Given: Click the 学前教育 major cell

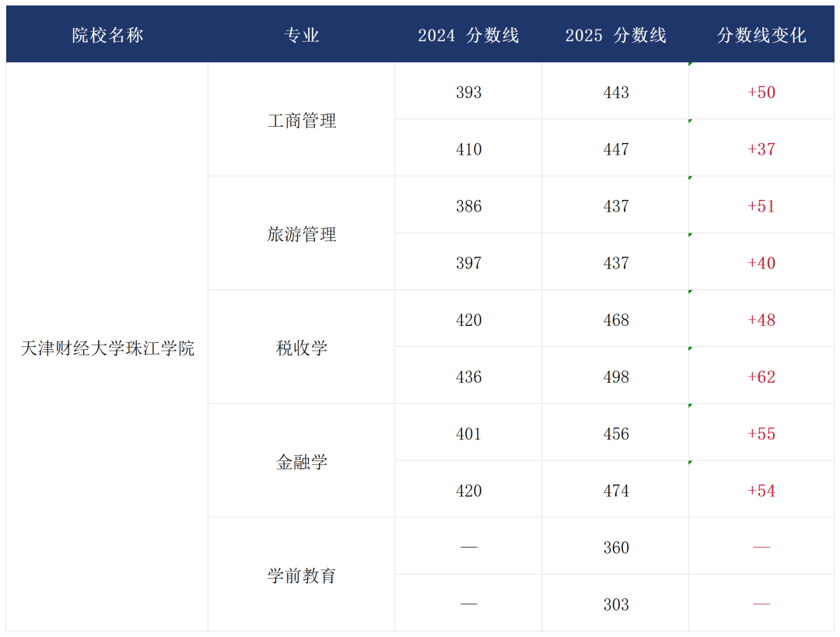Looking at the screenshot, I should 302,576.
